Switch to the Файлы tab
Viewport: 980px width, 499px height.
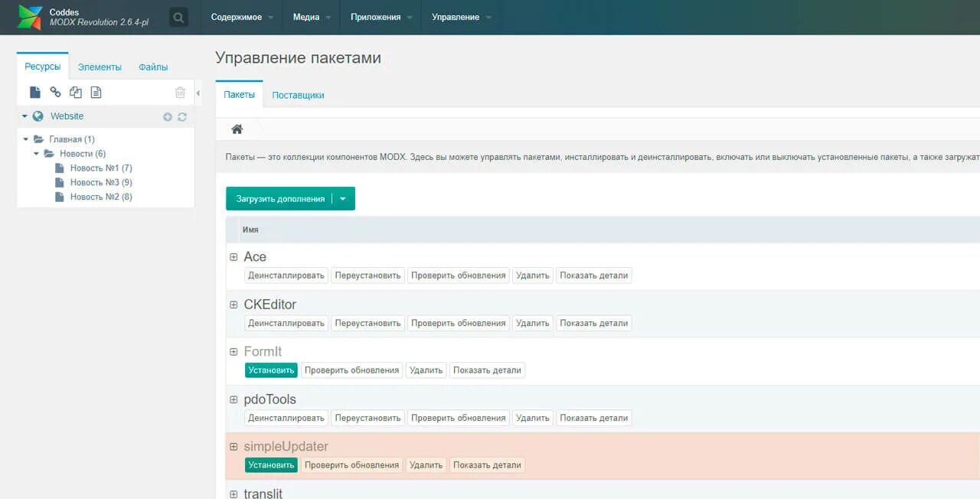pyautogui.click(x=153, y=67)
